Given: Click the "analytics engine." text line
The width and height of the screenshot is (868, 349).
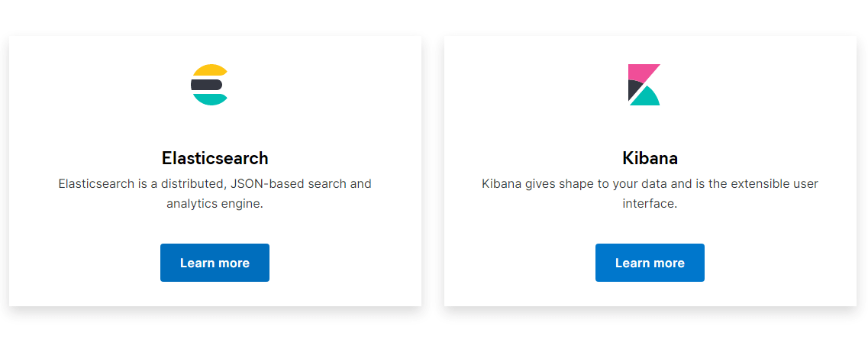Looking at the screenshot, I should coord(215,203).
